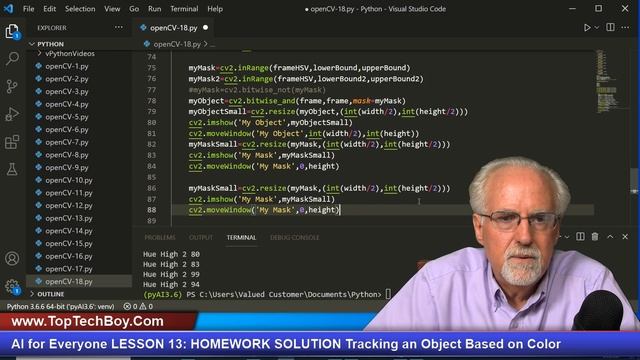The height and width of the screenshot is (360, 640).
Task: Open openCV-17.py in the explorer
Action: click(x=69, y=269)
